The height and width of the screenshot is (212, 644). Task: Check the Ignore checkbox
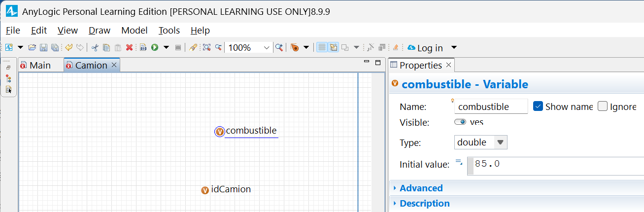(x=603, y=106)
